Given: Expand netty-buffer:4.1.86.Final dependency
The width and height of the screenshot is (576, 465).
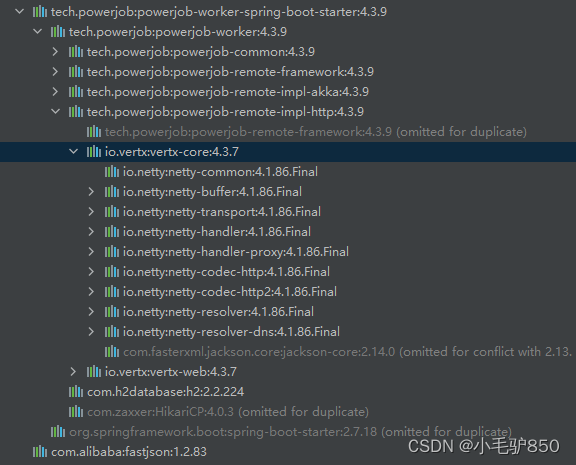Looking at the screenshot, I should [91, 192].
